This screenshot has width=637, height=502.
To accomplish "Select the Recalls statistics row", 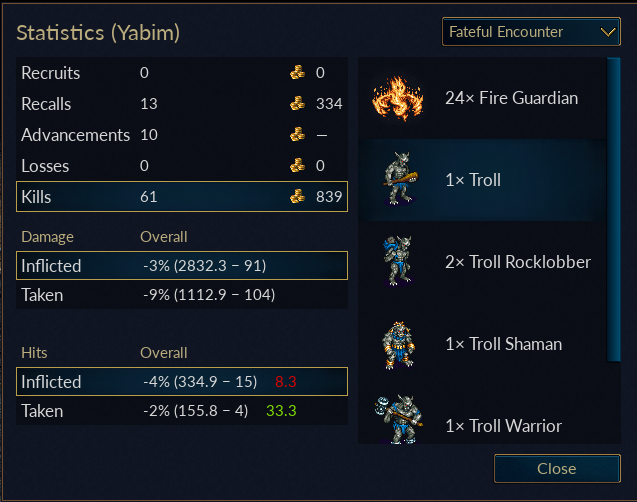I will click(182, 104).
